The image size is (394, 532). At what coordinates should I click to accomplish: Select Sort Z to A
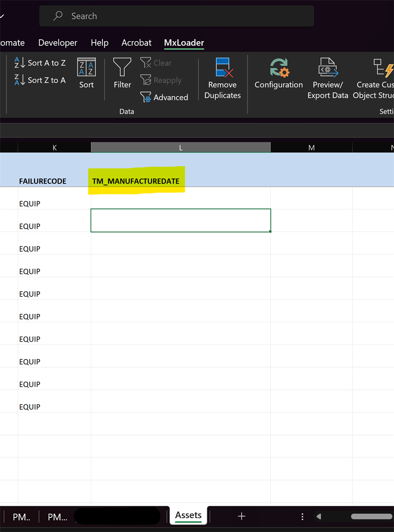[39, 80]
